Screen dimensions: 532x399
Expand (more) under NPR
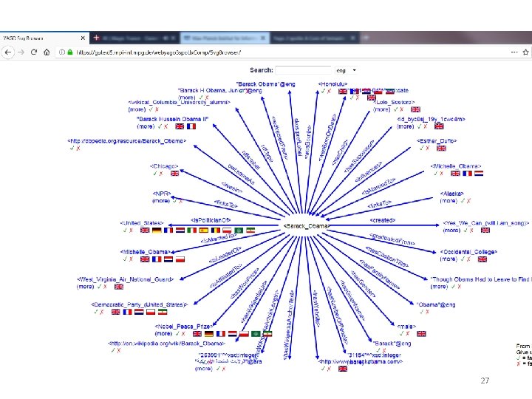pos(161,201)
